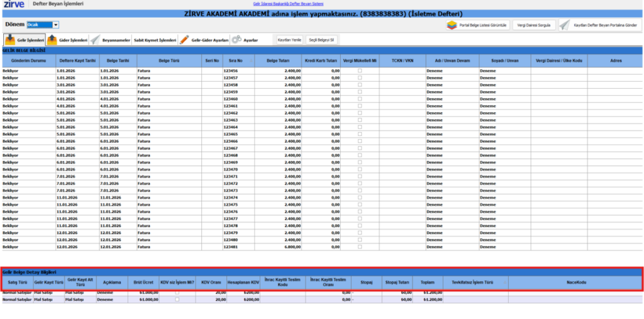Click the Hesaplanan KDV column header

click(243, 283)
